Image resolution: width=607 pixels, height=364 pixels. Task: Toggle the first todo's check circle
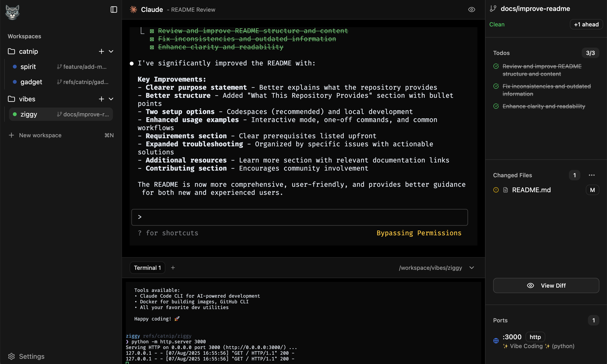click(x=496, y=66)
